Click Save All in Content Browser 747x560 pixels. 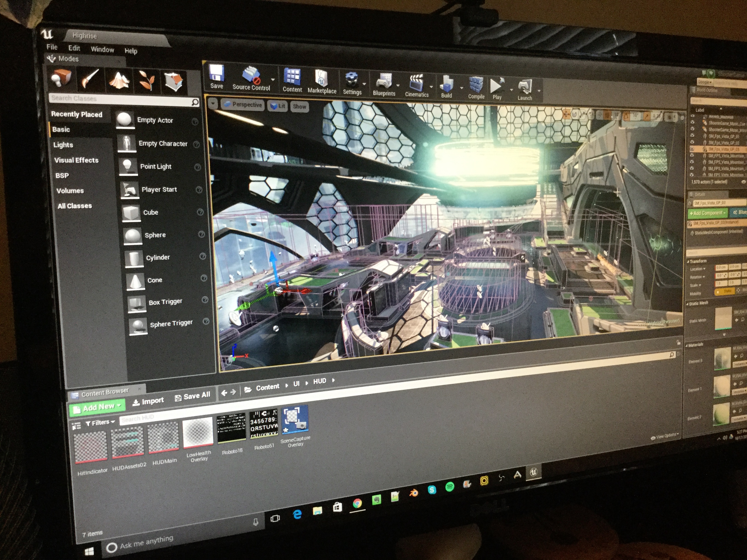[192, 396]
